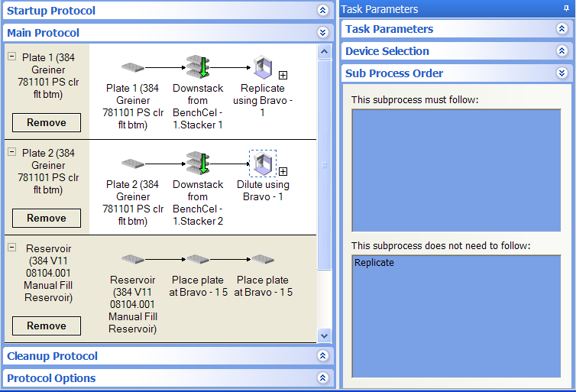Viewport: 576px width, 392px height.
Task: Select Replicate in does-not-need-to-follow list
Action: 374,262
